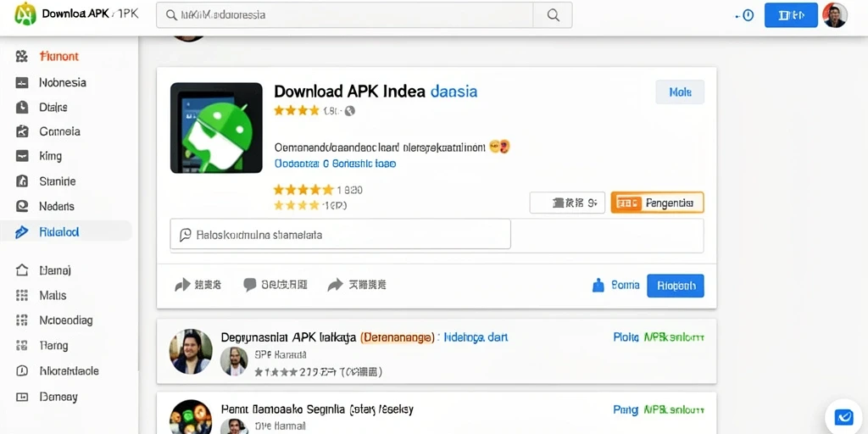This screenshot has height=434, width=868.
Task: Click the icon next to Dtaine in sidebar
Action: click(21, 107)
